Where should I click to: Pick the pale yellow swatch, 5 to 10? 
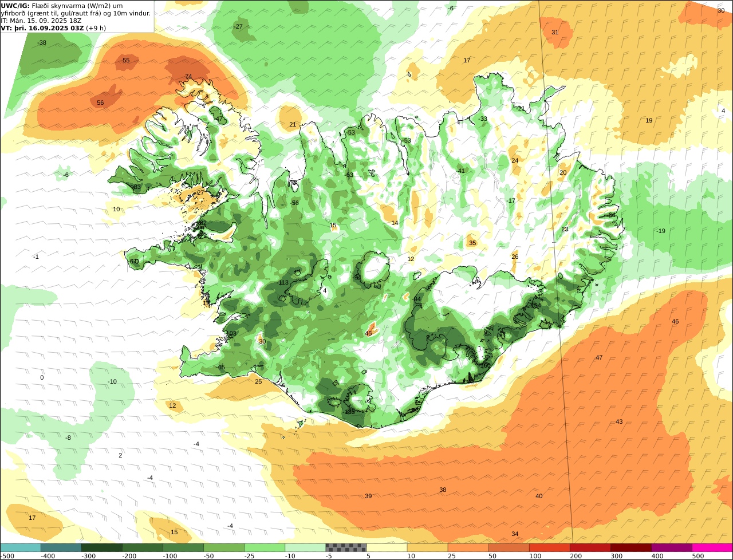387,547
